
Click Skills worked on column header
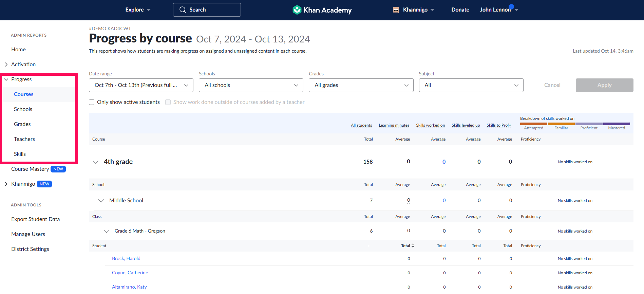[x=431, y=126]
